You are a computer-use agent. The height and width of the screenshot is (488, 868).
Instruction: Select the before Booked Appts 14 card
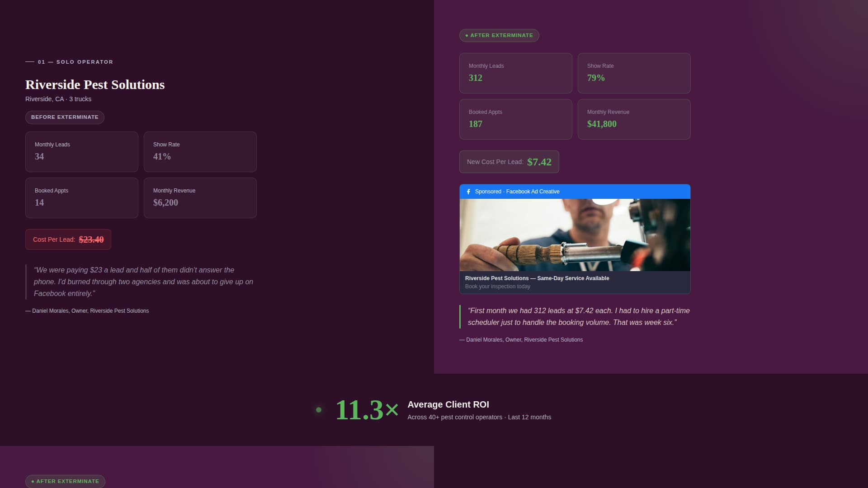point(82,198)
